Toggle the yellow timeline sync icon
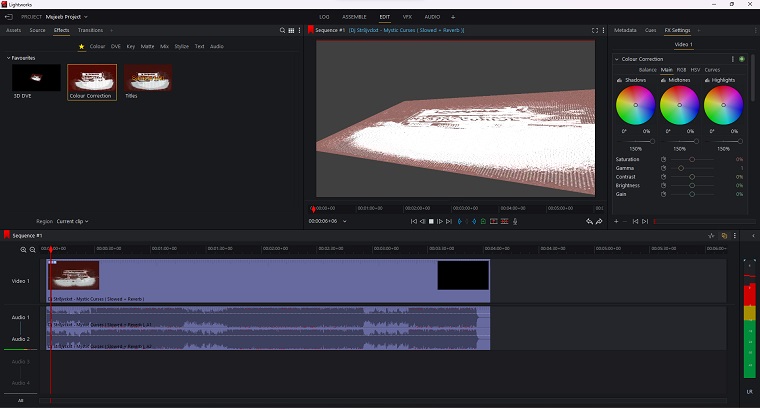 (x=724, y=236)
